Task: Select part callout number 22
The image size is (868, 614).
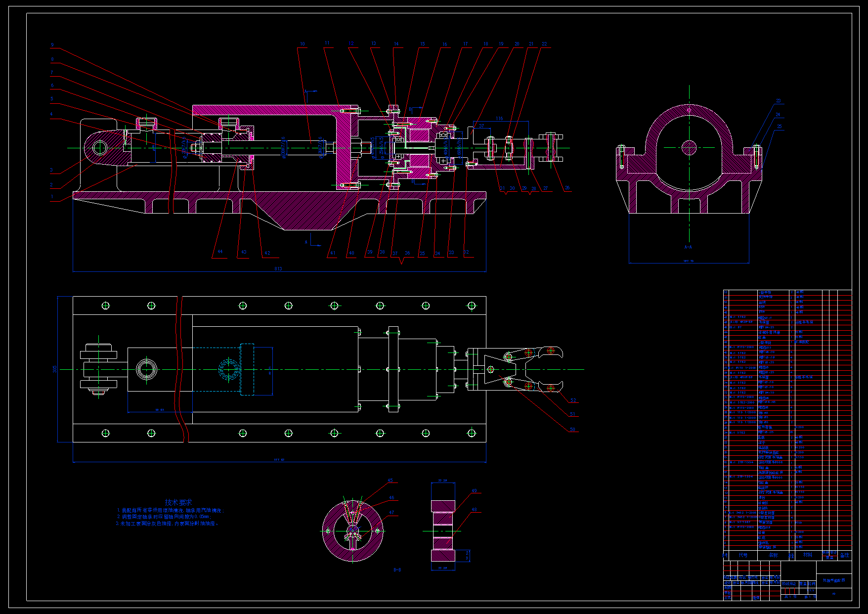Action: click(x=544, y=44)
